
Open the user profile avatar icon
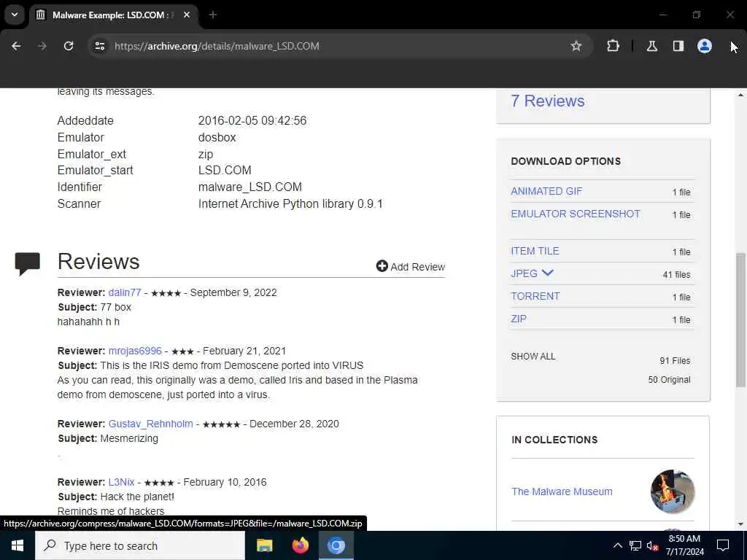[704, 46]
